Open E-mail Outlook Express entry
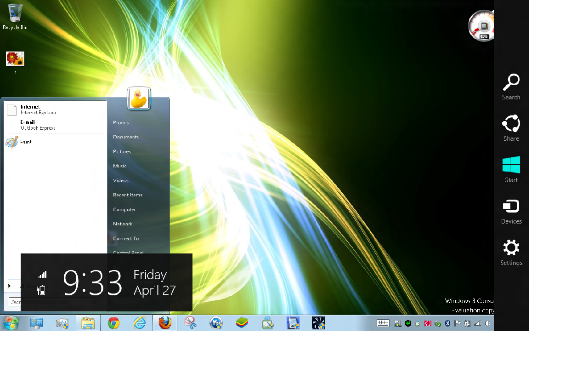Screen dimensions: 588x368 pos(56,125)
